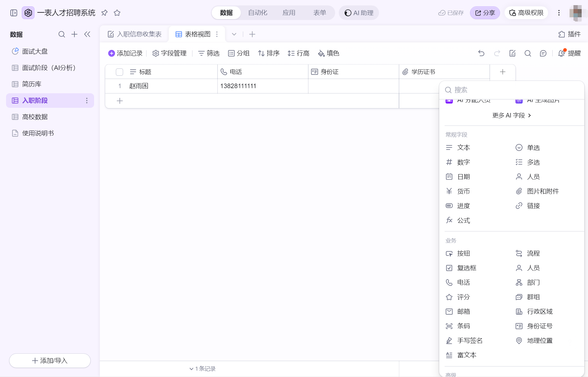The width and height of the screenshot is (588, 377).
Task: Open the comments bubble icon
Action: tap(543, 53)
